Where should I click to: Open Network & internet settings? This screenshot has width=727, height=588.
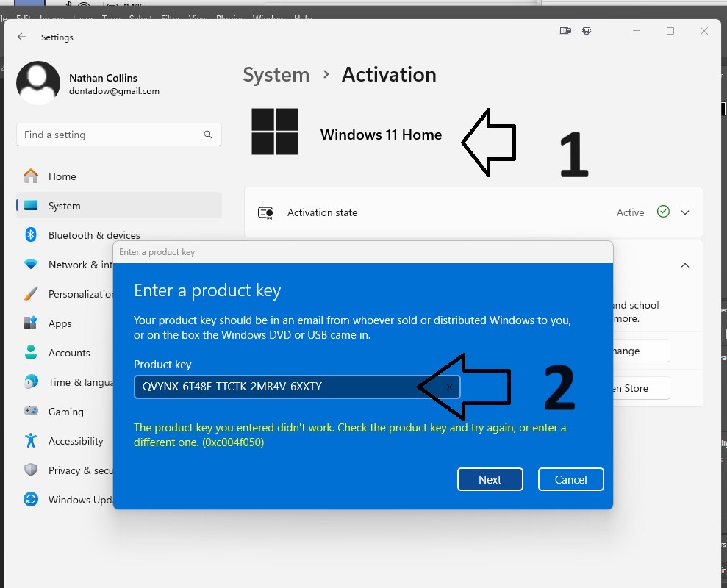[x=65, y=265]
